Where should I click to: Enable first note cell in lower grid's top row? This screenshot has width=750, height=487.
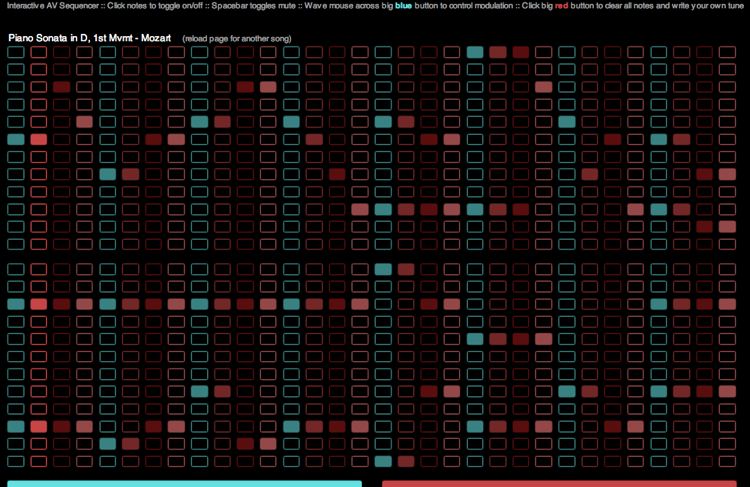[x=16, y=269]
